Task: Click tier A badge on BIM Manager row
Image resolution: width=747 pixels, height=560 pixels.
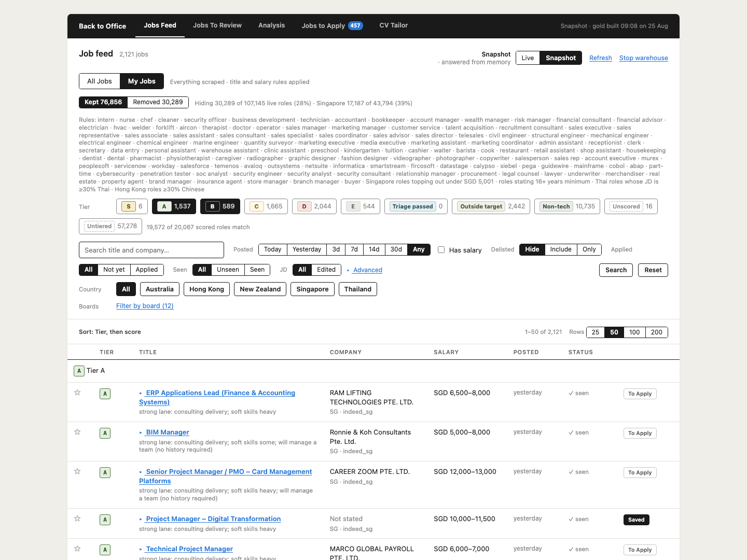Action: (x=105, y=433)
